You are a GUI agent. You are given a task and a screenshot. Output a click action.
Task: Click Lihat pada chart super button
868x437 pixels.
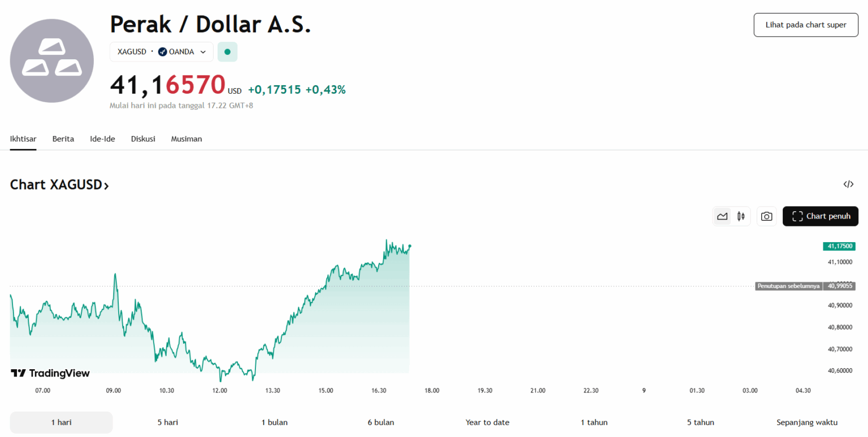coord(805,25)
